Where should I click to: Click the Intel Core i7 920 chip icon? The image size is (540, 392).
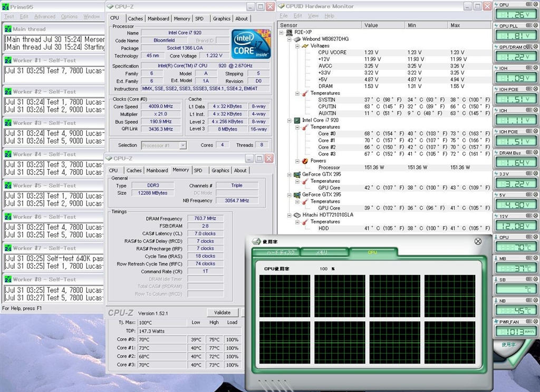point(297,120)
